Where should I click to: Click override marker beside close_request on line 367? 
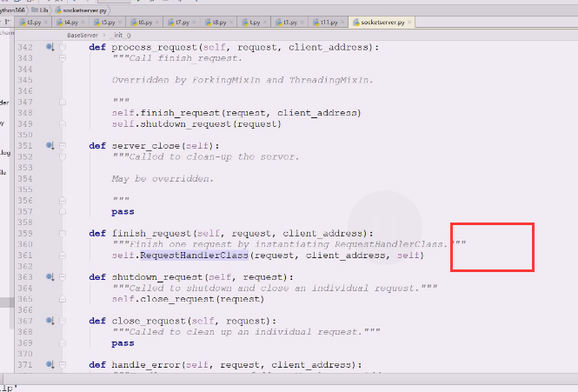click(x=50, y=321)
